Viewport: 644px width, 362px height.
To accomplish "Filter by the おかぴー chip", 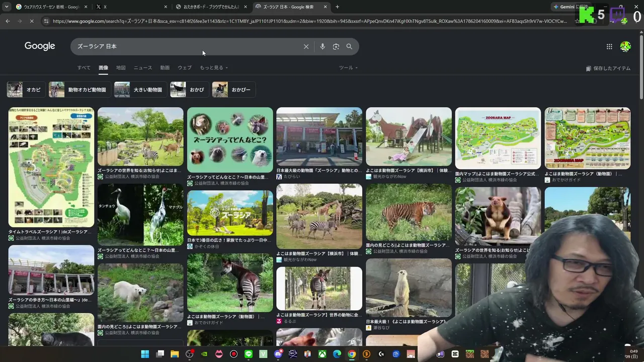I will tap(234, 89).
